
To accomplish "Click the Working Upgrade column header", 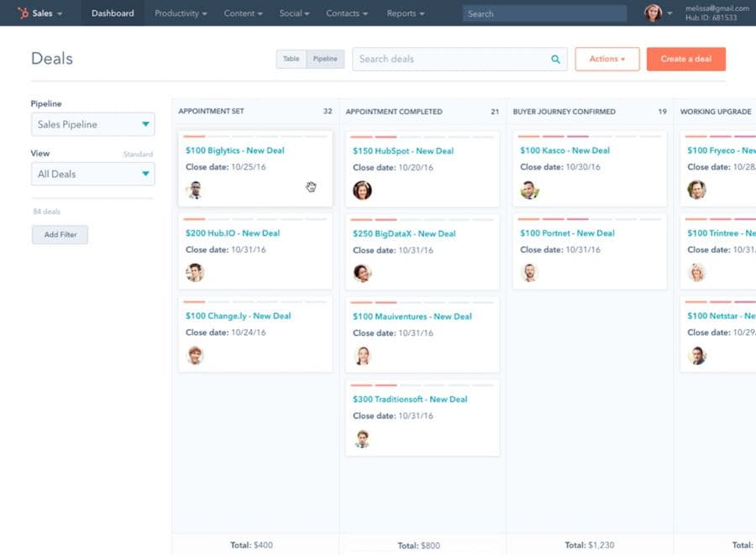I will point(716,112).
